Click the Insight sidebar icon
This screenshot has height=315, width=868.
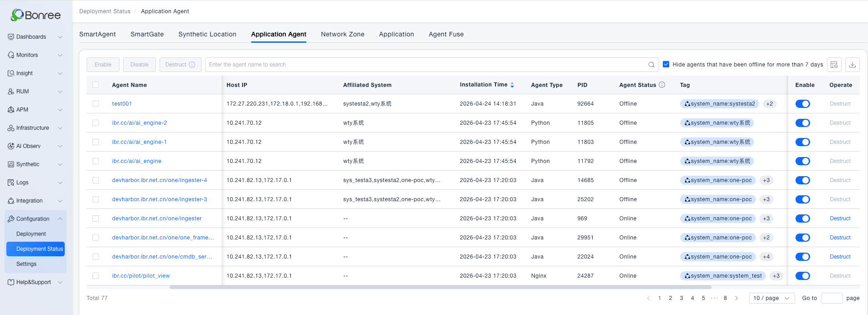tap(11, 73)
